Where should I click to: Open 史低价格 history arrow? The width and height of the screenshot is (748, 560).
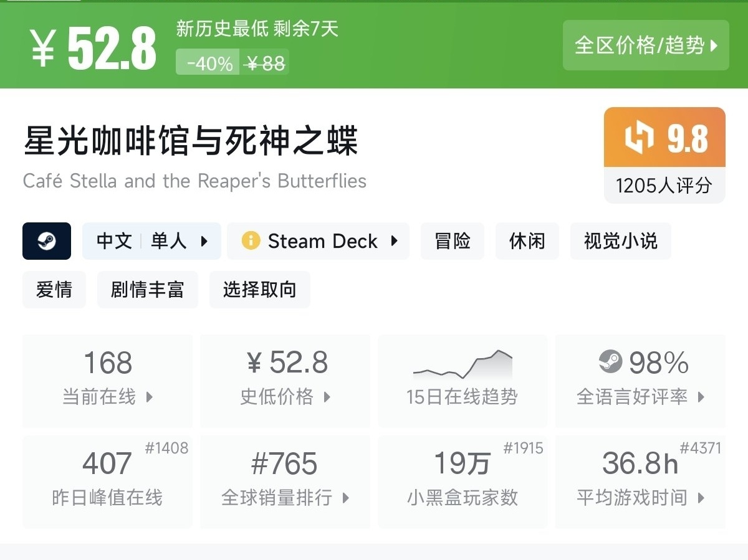(327, 397)
